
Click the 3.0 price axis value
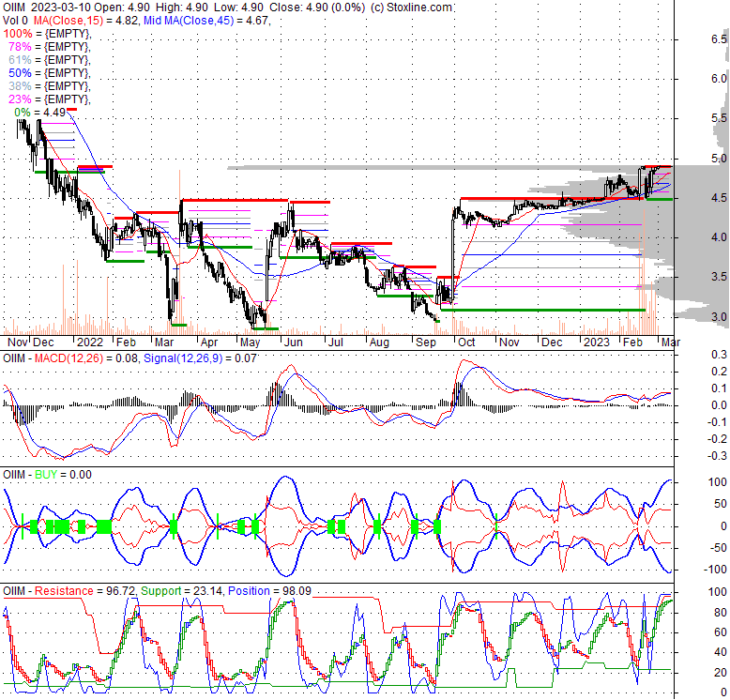pos(719,316)
